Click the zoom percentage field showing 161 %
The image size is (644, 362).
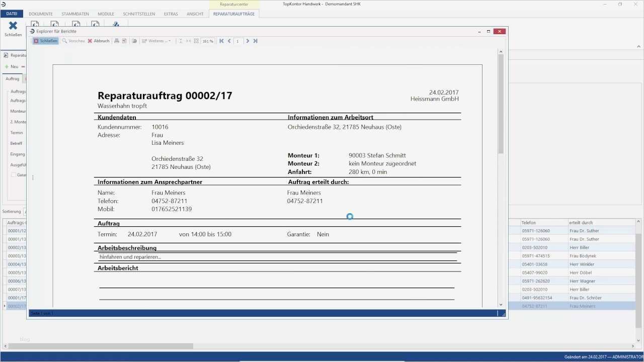208,41
